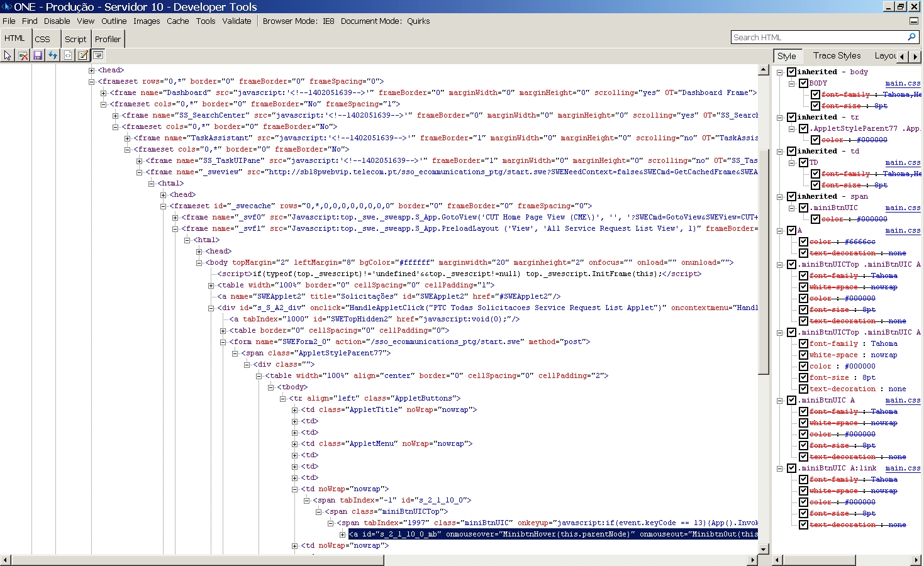Click the style pane horizontal scroll-right arrow
924x566 pixels.
click(916, 560)
